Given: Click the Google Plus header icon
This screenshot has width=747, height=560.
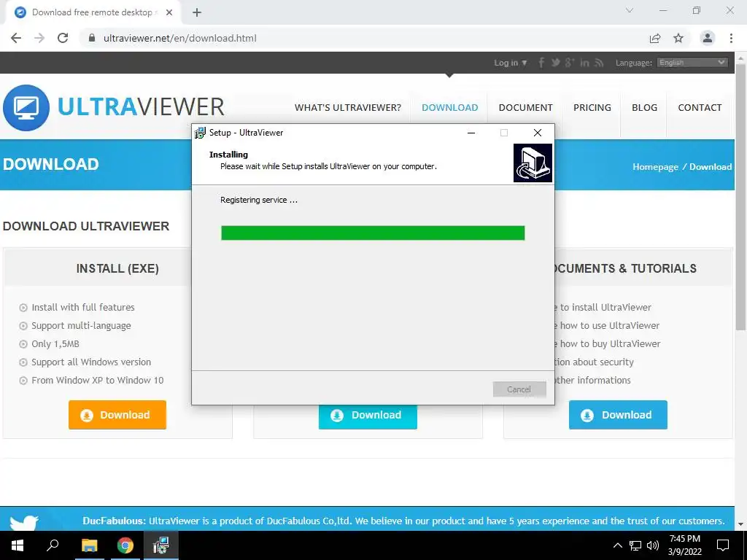Looking at the screenshot, I should coord(570,63).
